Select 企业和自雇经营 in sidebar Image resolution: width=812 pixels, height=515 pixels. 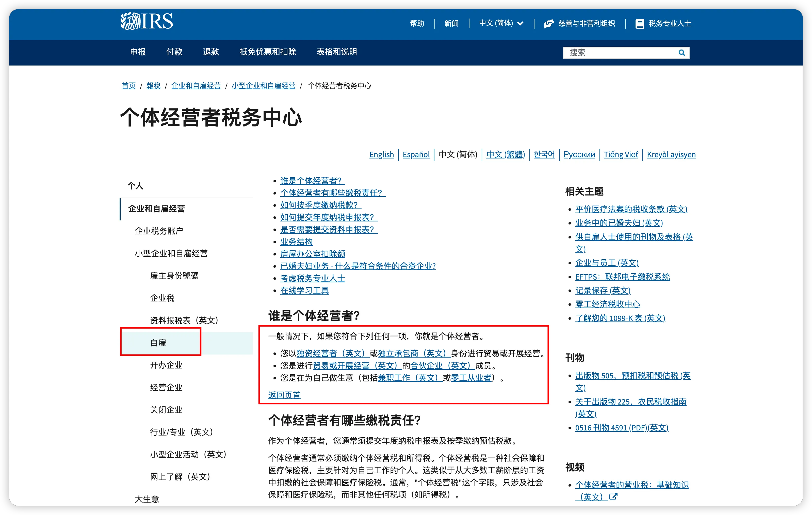pos(156,209)
